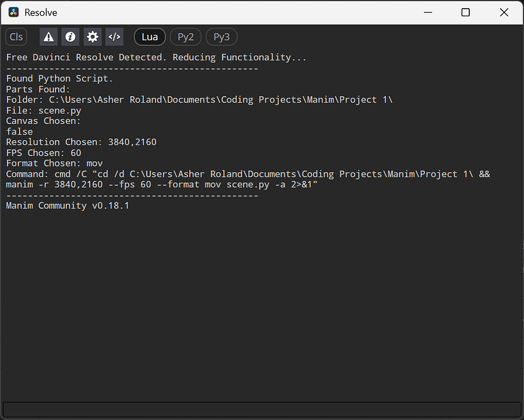Click the 'Free Davinci Resolve Detected' line

[156, 58]
